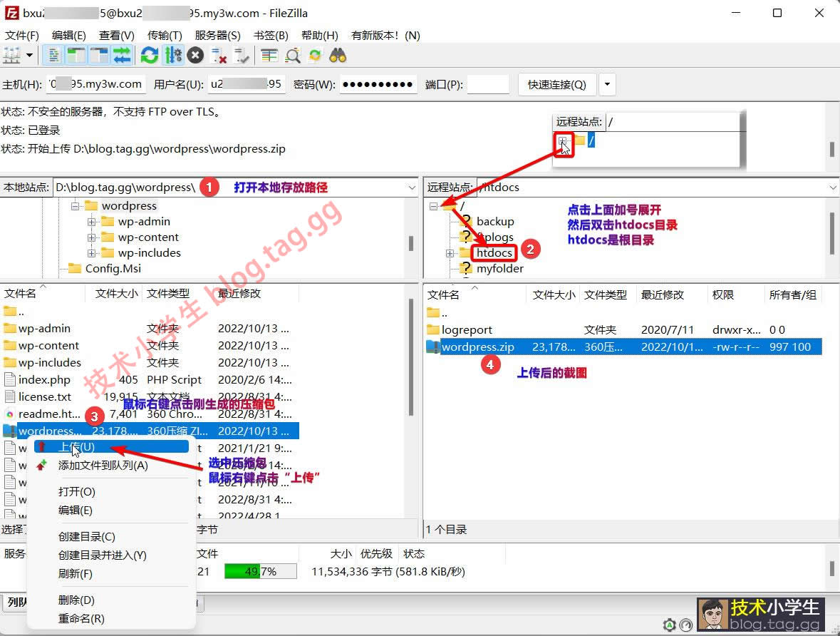Screen dimensions: 840x636
Task: Click the upload progress bar at 49.7%
Action: [260, 572]
